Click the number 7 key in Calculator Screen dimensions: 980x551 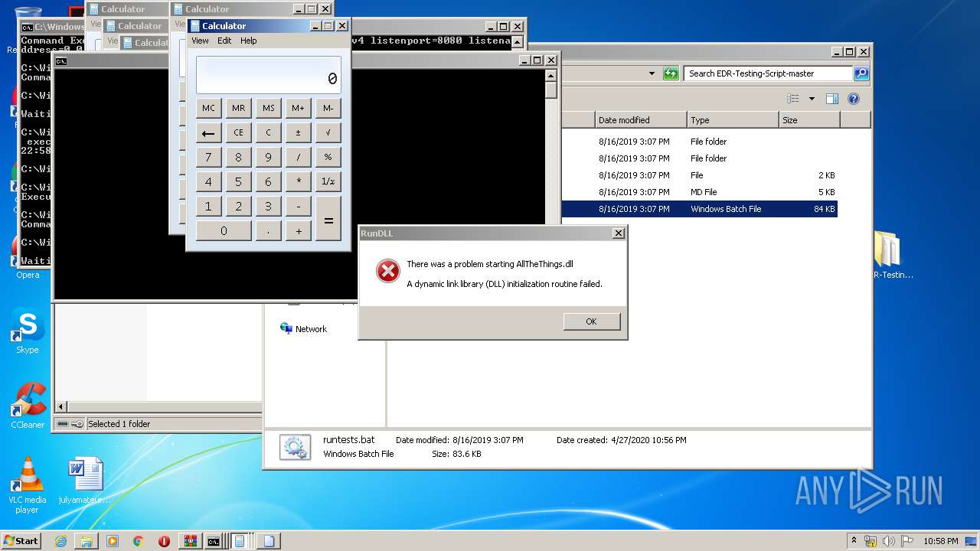[x=208, y=157]
